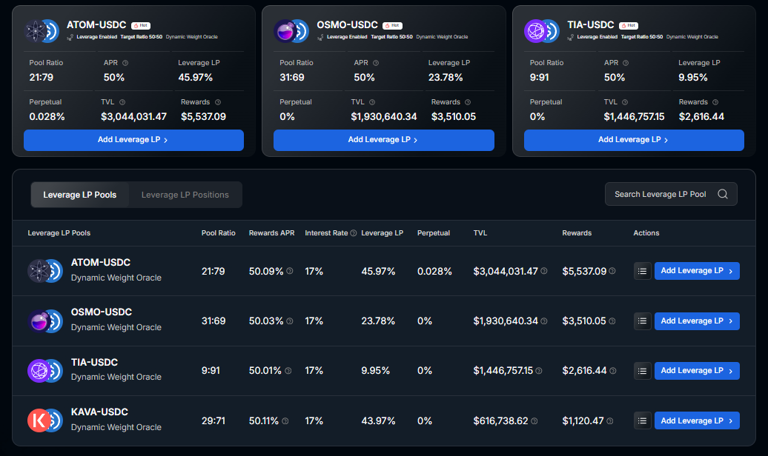768x456 pixels.
Task: Click Add Leverage LP in OSMO-USDC row
Action: 697,321
